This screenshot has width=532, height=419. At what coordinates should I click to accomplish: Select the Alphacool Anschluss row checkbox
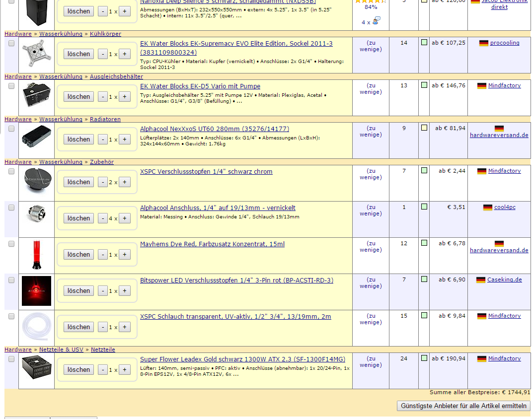[x=11, y=208]
